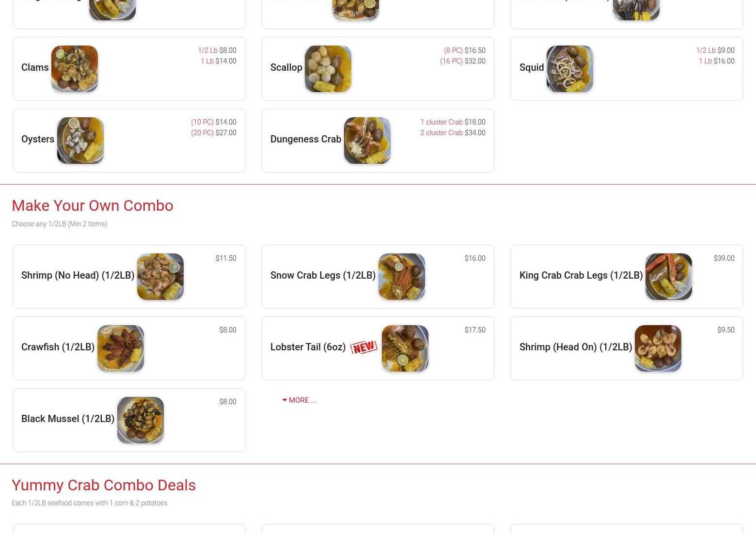Open the Squid dish picture
This screenshot has width=756, height=533.
click(570, 69)
